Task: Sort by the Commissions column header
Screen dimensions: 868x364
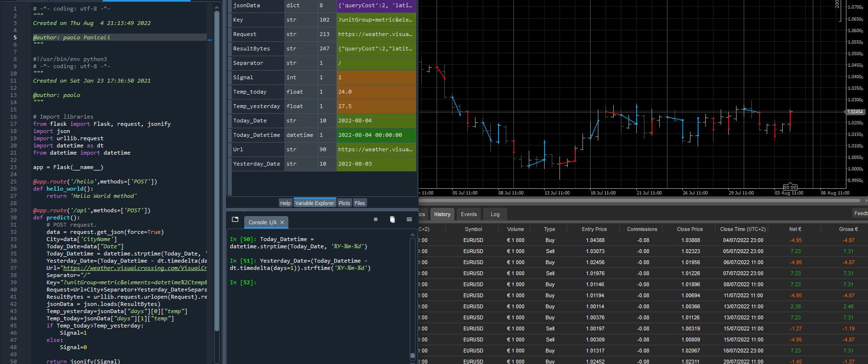Action: coord(642,229)
